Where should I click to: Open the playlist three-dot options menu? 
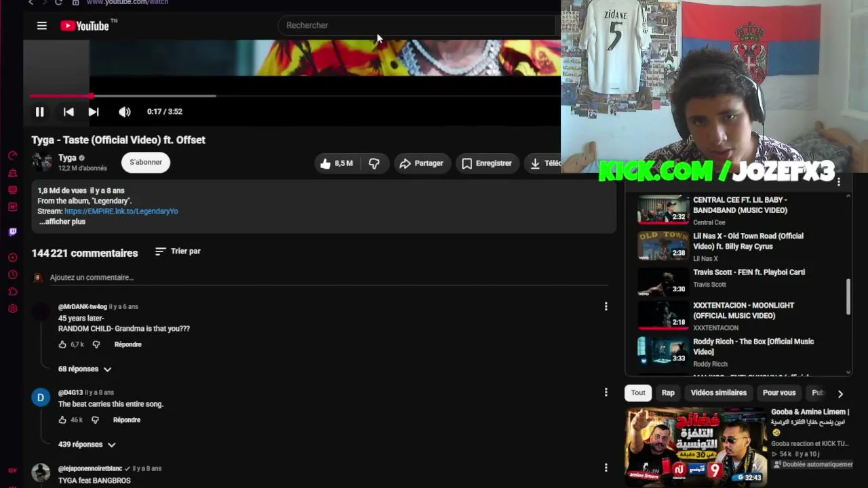point(839,182)
